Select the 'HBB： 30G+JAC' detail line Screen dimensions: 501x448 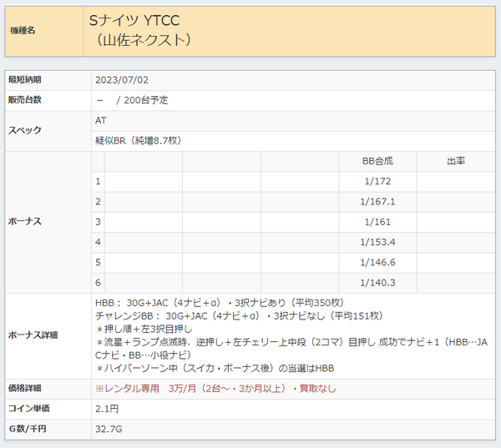pyautogui.click(x=220, y=303)
